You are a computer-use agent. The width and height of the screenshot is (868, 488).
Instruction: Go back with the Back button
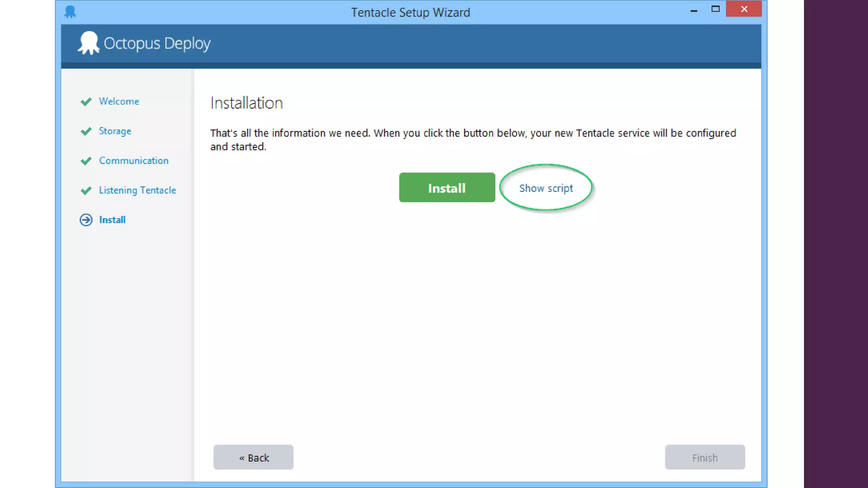click(253, 457)
